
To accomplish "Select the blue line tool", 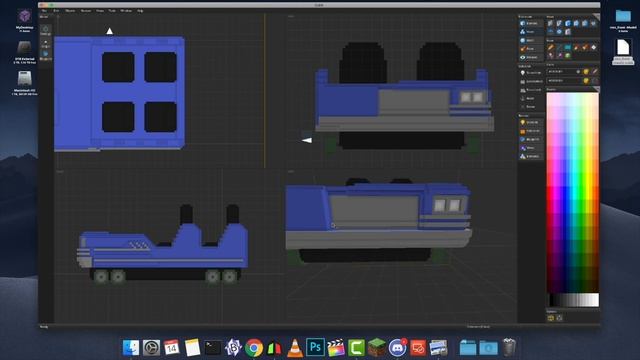I will click(x=559, y=47).
